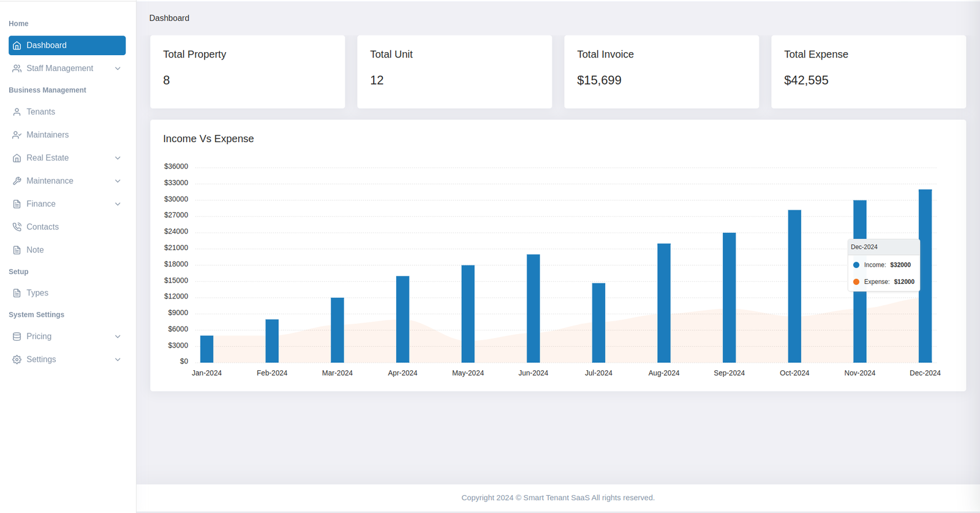Click the Maintainers user-check icon

[17, 135]
